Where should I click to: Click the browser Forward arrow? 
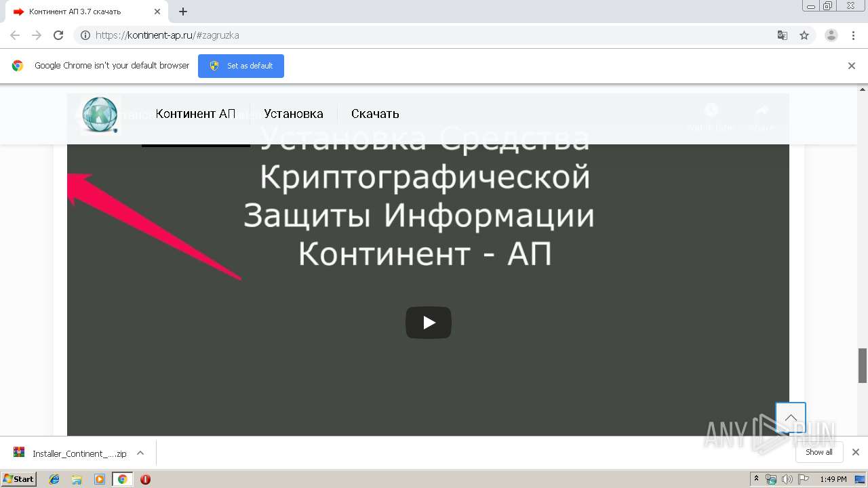point(37,35)
